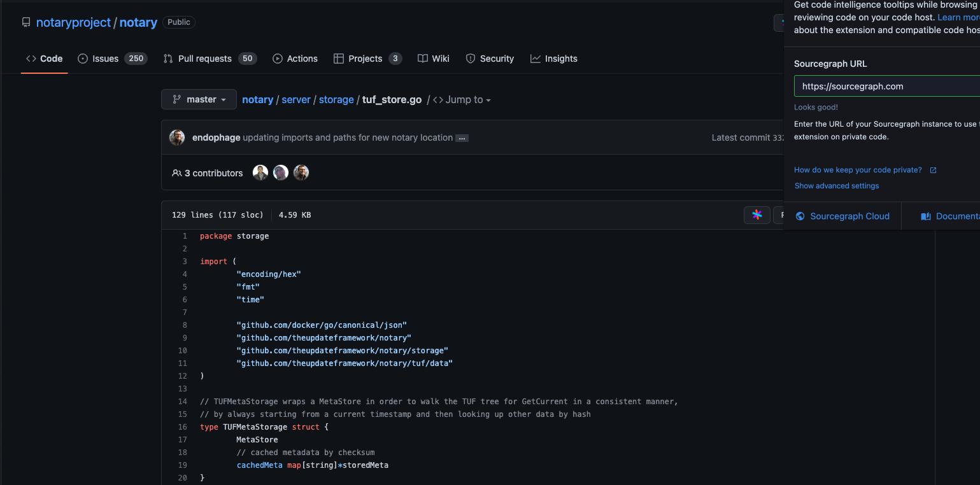The width and height of the screenshot is (980, 485).
Task: Click MetaStore on line 17
Action: (x=257, y=440)
